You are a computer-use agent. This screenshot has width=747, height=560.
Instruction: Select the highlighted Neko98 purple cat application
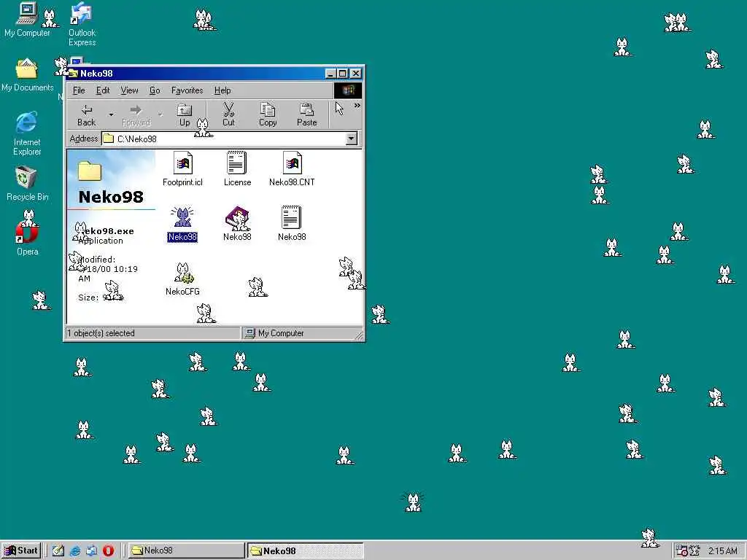click(x=182, y=224)
